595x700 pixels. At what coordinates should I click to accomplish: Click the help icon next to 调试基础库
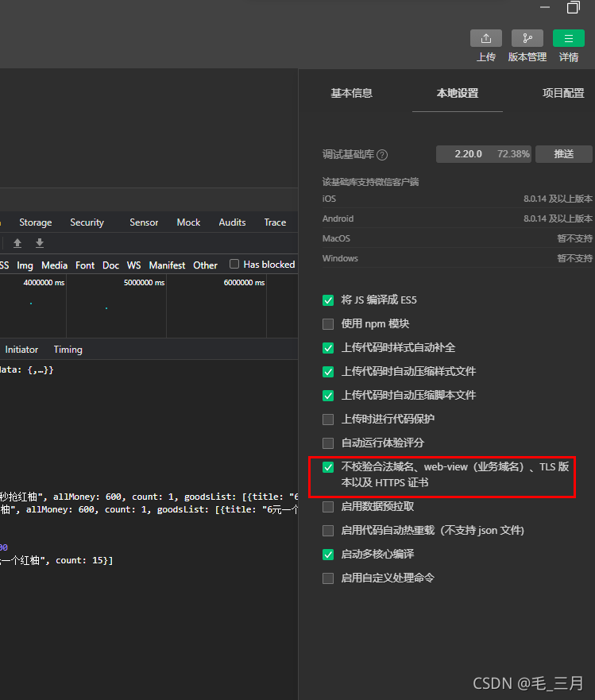click(x=382, y=155)
